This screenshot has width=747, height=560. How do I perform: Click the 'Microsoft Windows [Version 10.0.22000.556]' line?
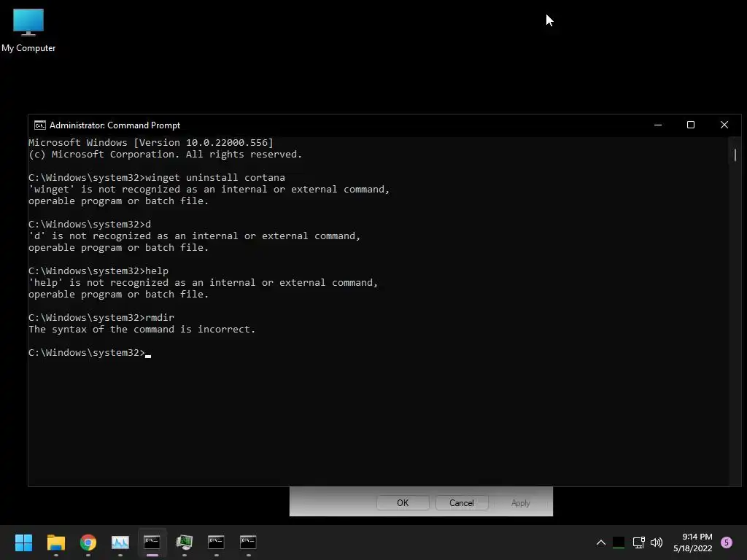point(151,142)
